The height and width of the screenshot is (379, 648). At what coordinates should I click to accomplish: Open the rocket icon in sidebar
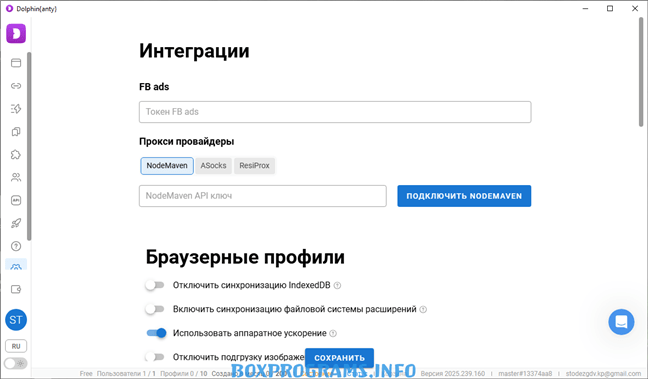tap(16, 223)
